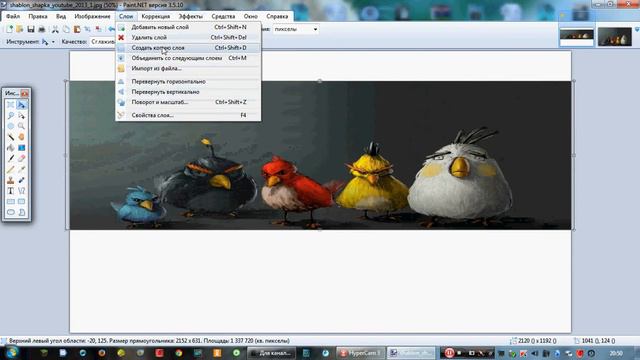Viewport: 640px width, 360px height.
Task: Select the Ellipse Select tool
Action: point(11,126)
